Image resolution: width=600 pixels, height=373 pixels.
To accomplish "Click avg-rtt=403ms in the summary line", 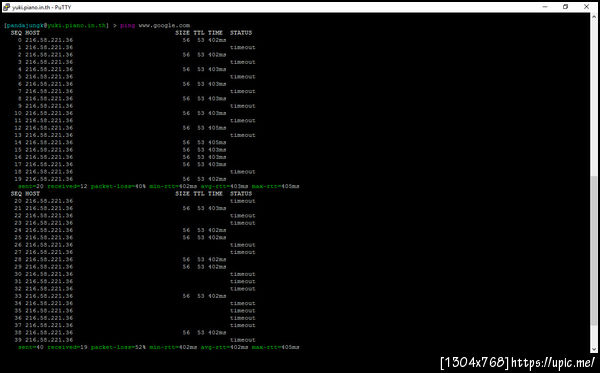I will [x=224, y=186].
